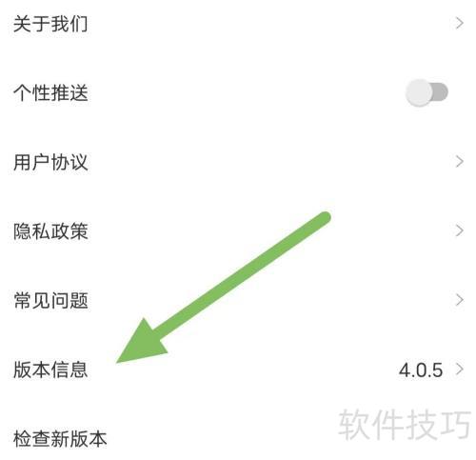Image resolution: width=476 pixels, height=460 pixels.
Task: Tap the chevron on the 常见问题 row
Action: (460, 300)
